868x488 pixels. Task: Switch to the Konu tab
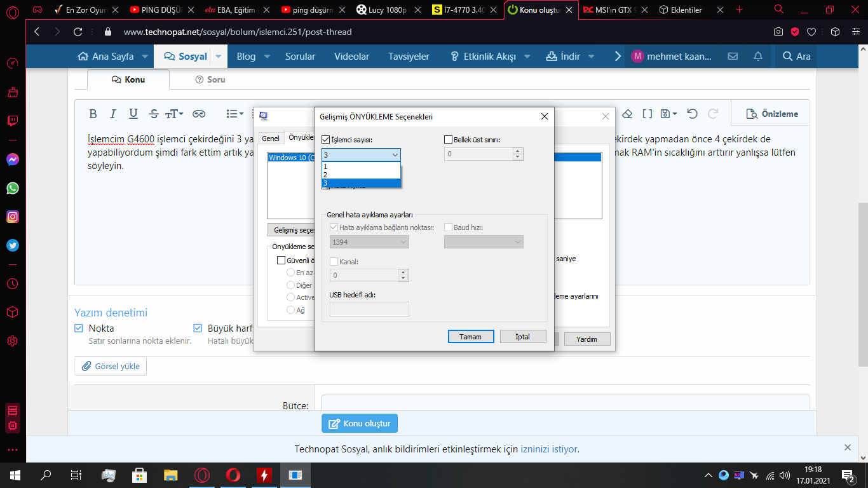tap(128, 79)
